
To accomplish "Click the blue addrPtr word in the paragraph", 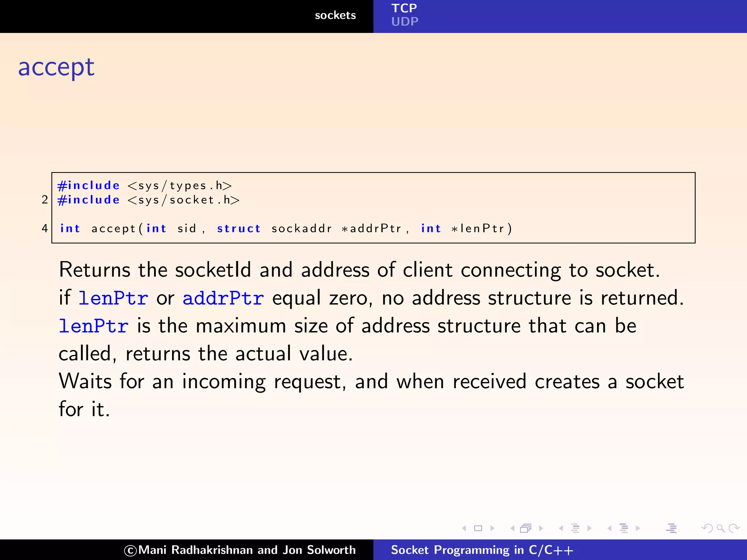I will pos(223,298).
